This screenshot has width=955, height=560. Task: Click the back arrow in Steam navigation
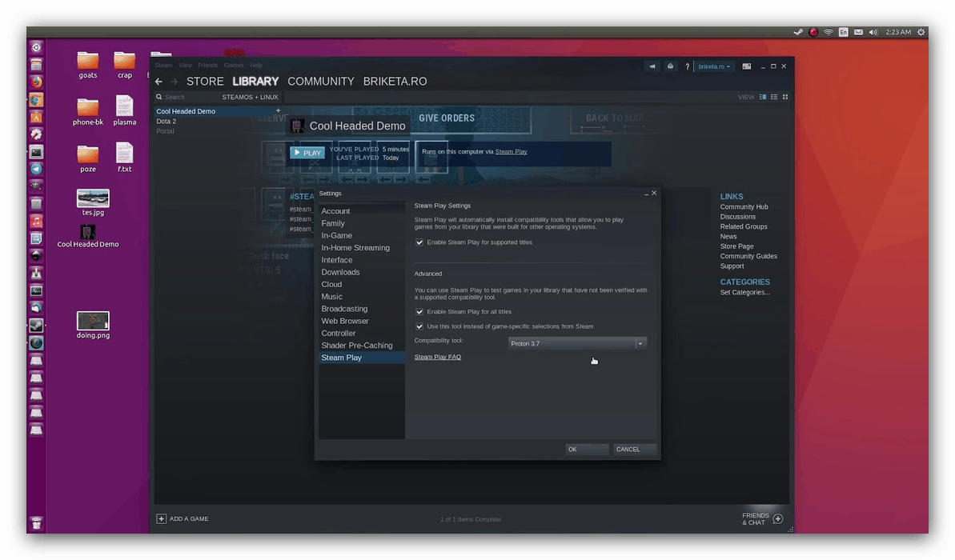pyautogui.click(x=158, y=82)
